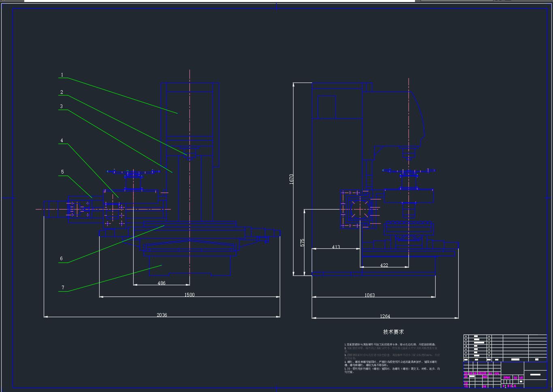
Task: Click the white bar at top edge
Action: 219,1
